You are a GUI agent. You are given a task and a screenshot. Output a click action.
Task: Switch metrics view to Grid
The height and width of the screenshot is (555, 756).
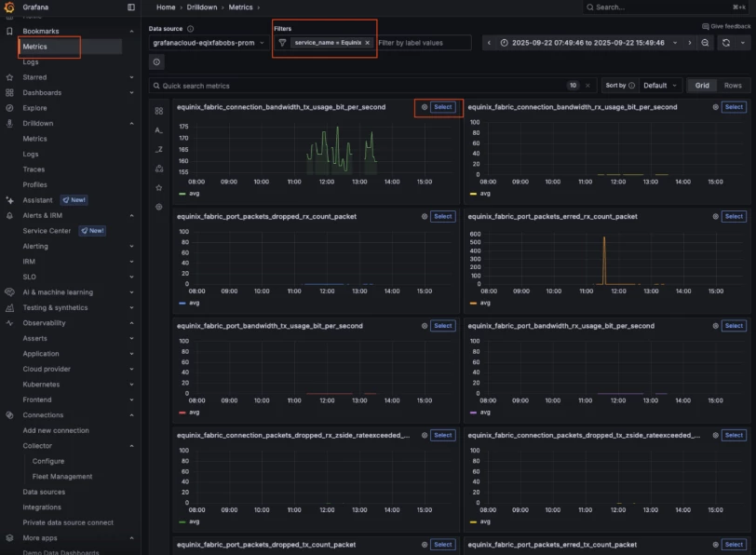click(702, 86)
